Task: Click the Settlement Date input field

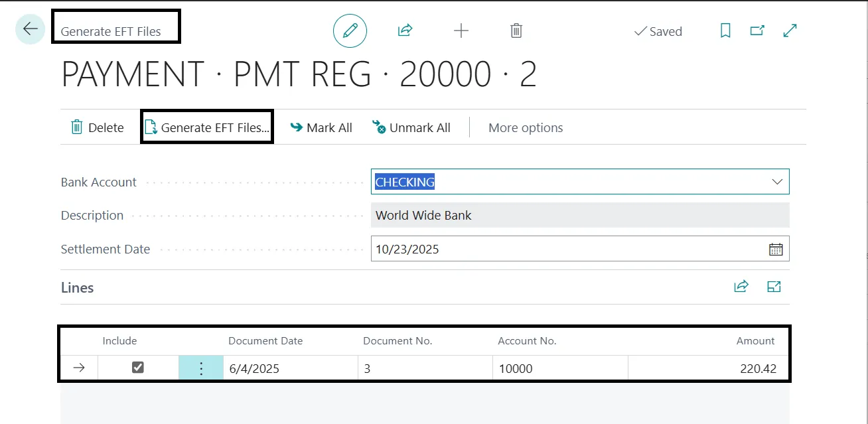Action: point(564,249)
